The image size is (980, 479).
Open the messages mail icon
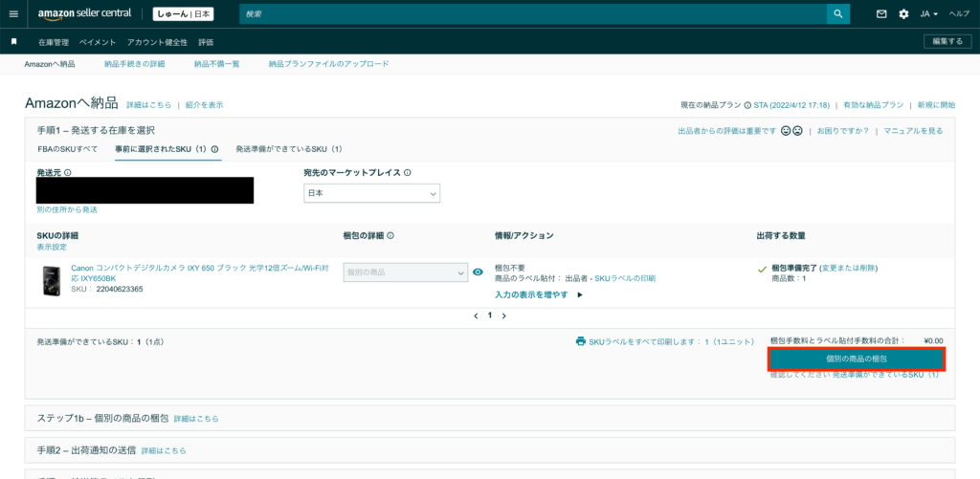click(x=881, y=13)
